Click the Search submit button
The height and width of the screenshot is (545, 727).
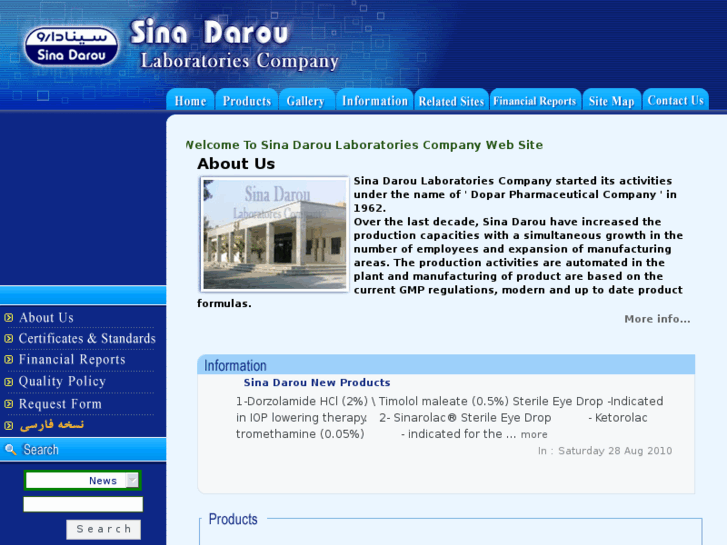pos(103,529)
